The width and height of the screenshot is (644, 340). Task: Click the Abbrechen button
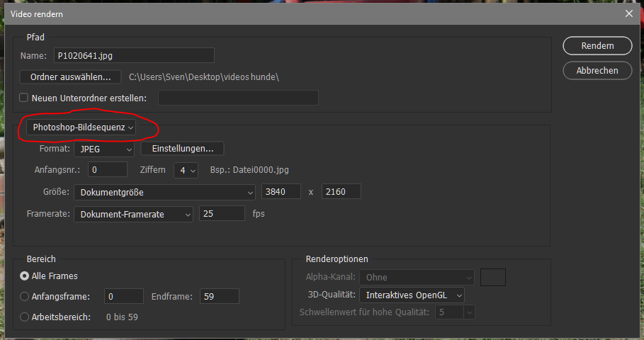[597, 71]
